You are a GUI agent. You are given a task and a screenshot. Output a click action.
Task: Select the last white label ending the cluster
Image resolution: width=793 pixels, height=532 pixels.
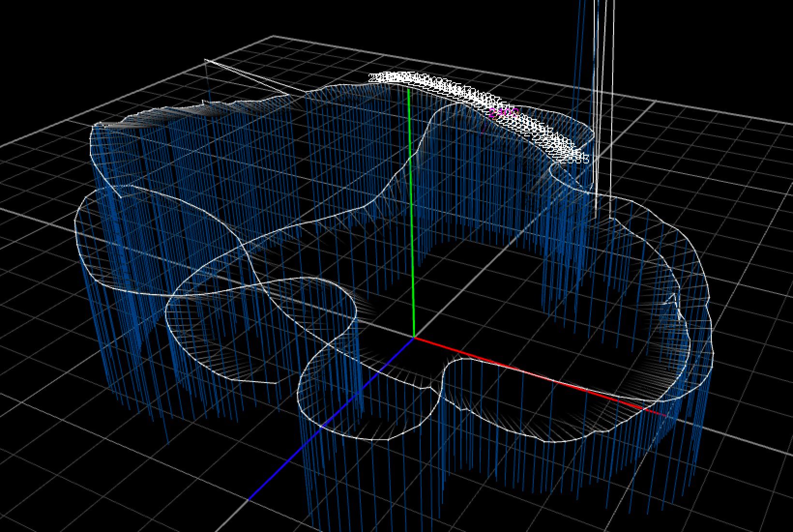(x=580, y=158)
